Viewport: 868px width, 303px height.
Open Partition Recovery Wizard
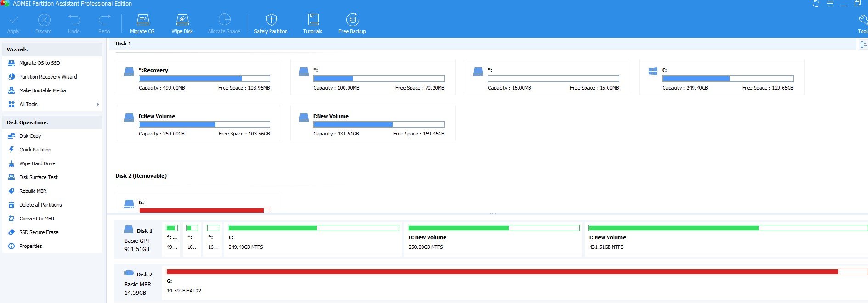point(48,77)
